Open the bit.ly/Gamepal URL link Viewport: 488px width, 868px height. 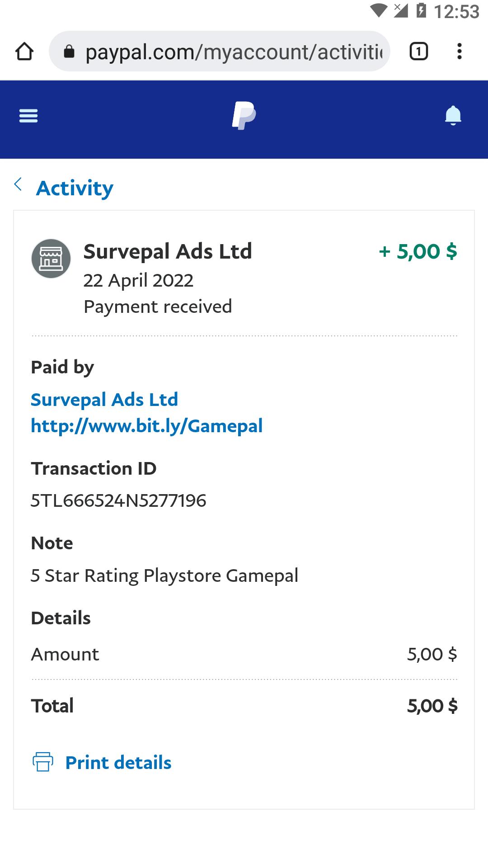tap(146, 426)
